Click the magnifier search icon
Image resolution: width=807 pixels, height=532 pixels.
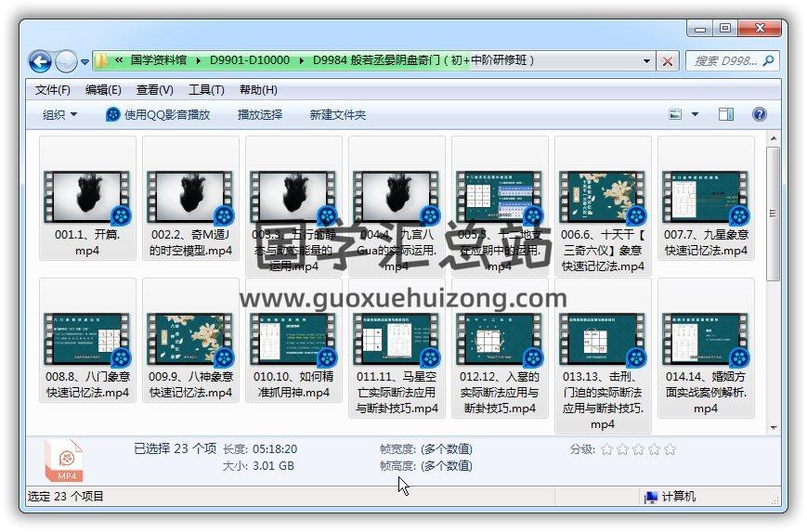(x=768, y=60)
